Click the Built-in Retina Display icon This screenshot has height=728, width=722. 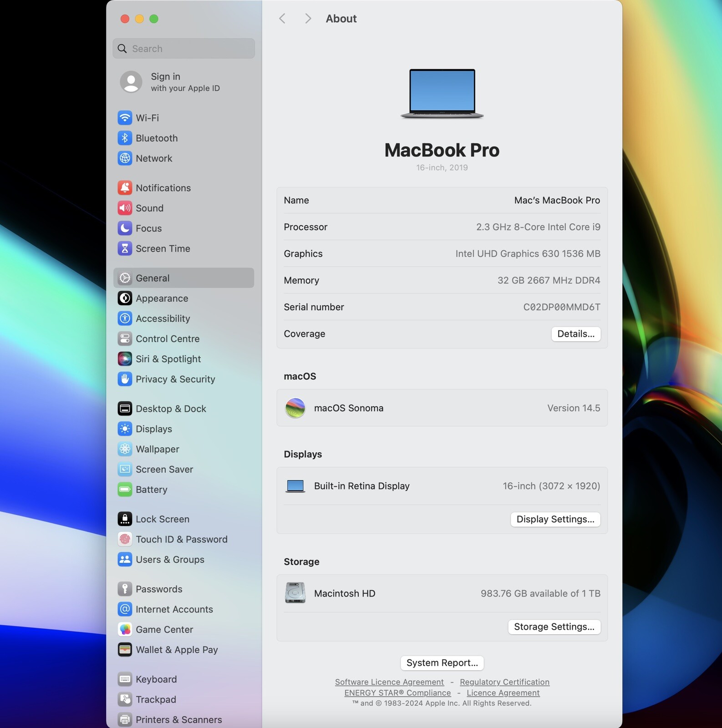tap(295, 486)
